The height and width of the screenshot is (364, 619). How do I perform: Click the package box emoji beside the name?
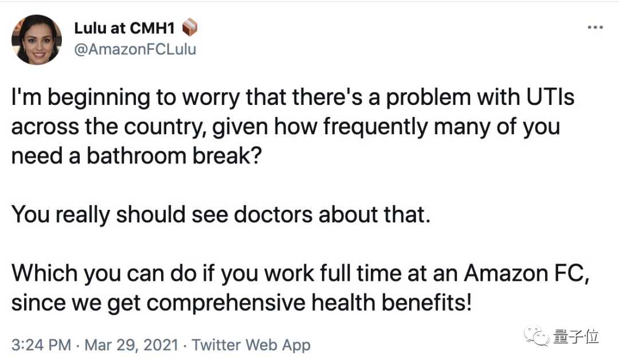(x=189, y=28)
